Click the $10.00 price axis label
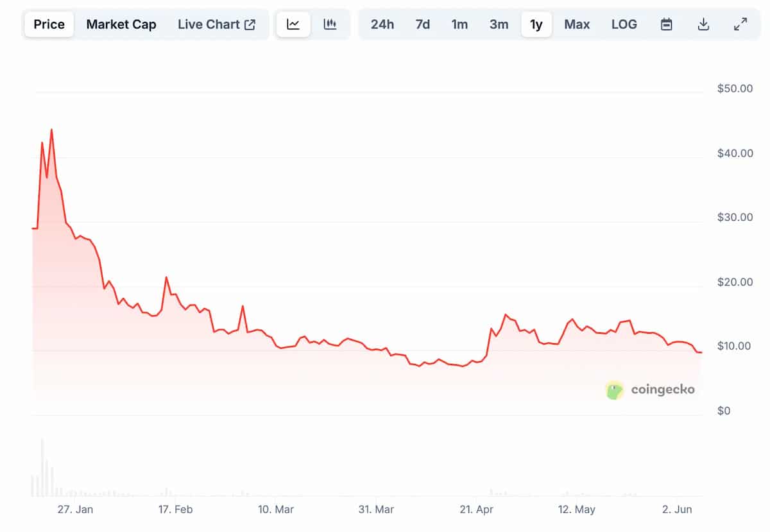The image size is (770, 532). pyautogui.click(x=734, y=346)
